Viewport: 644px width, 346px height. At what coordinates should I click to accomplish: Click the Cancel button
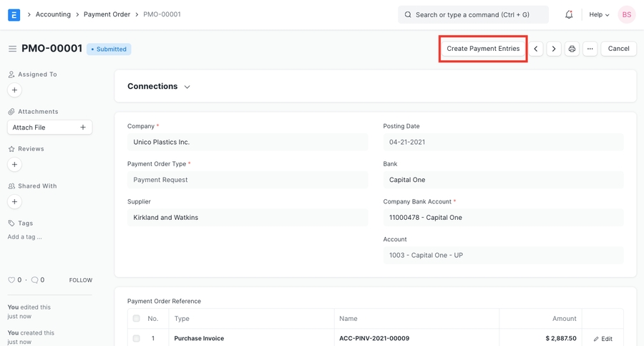click(x=618, y=49)
